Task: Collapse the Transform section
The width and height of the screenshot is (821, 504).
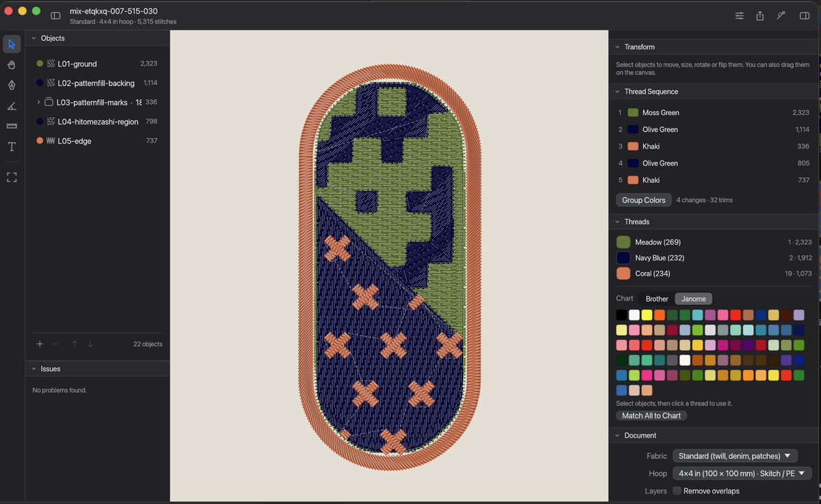Action: pyautogui.click(x=617, y=47)
